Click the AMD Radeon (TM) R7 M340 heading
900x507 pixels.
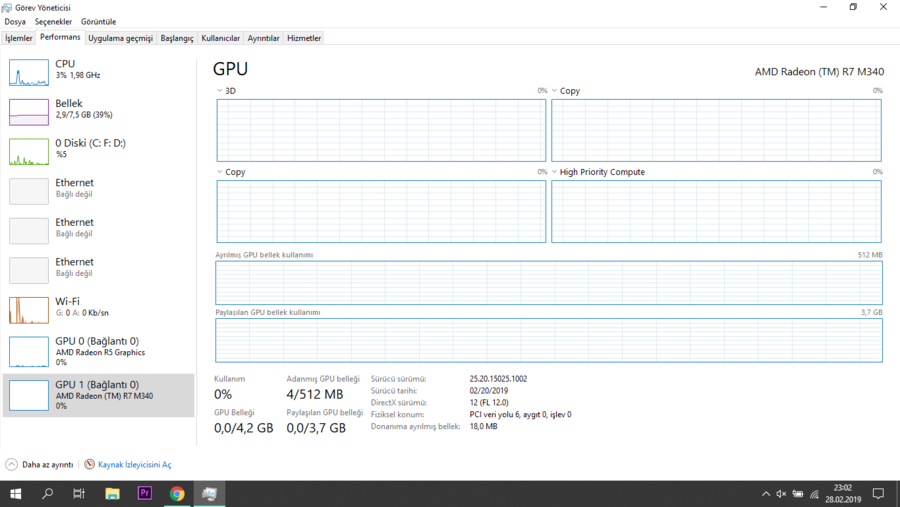tap(819, 72)
